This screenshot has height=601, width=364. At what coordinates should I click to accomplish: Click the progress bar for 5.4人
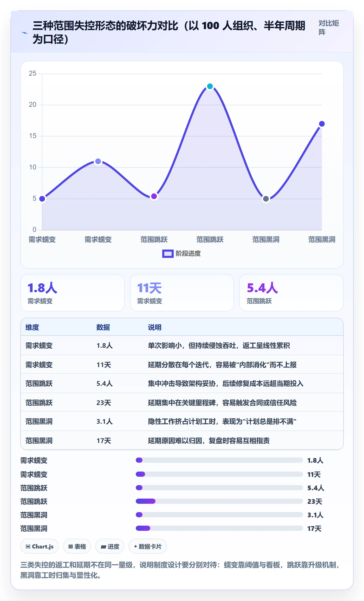coord(219,488)
